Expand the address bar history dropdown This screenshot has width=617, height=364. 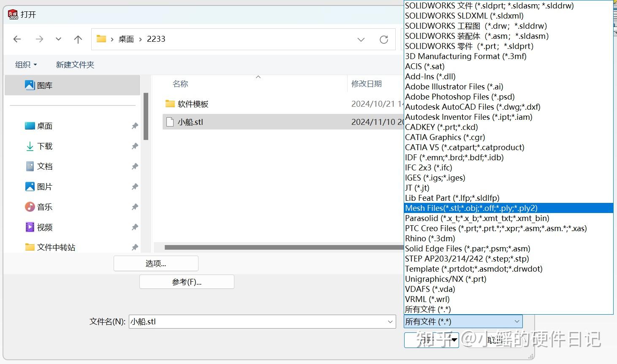coord(361,39)
